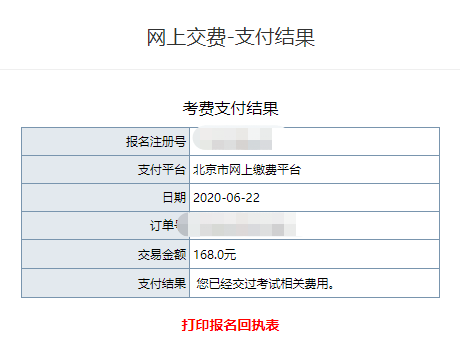Click the 168.0元 amount value
Screen dimensions: 460x362
(215, 255)
